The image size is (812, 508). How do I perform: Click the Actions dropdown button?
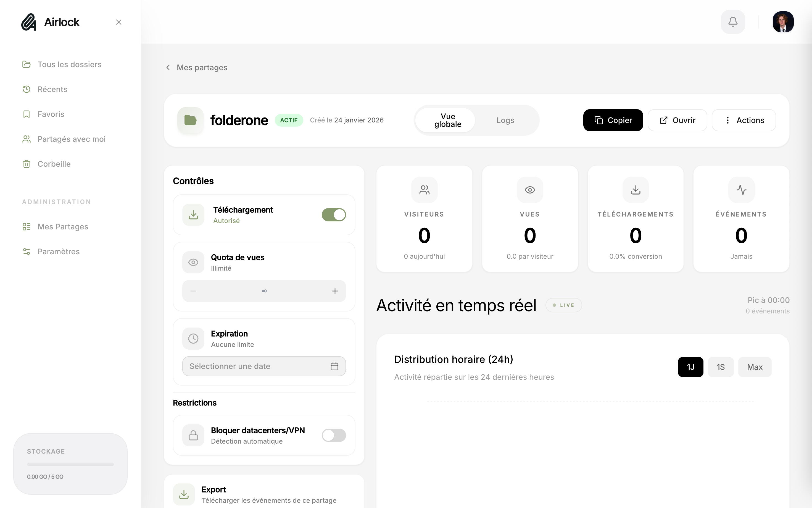coord(744,120)
